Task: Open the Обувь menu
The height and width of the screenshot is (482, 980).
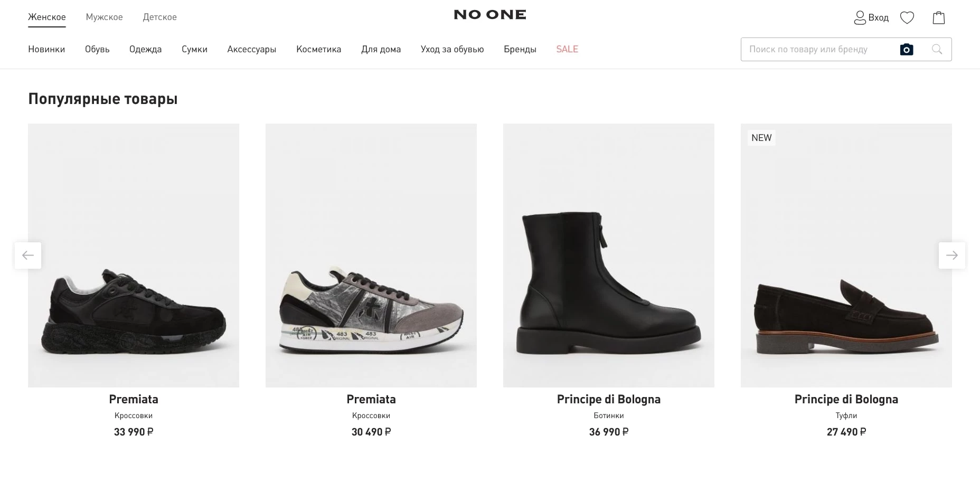Action: click(97, 50)
